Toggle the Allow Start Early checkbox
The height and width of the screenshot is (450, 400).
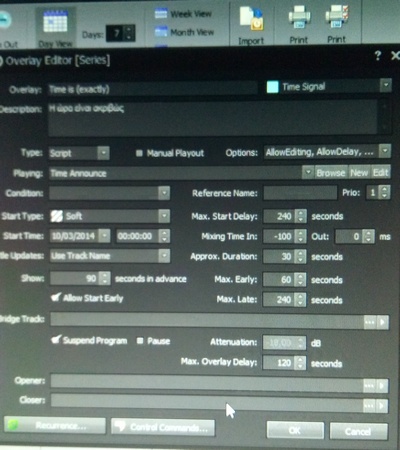point(56,297)
